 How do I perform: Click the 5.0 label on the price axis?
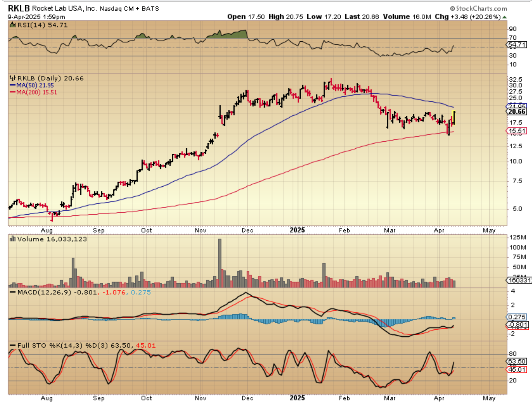coord(517,209)
